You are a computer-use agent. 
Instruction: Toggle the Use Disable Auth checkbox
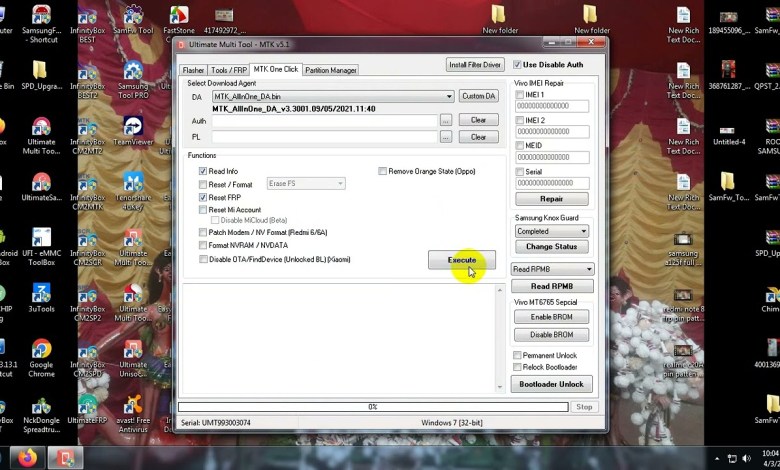(517, 65)
